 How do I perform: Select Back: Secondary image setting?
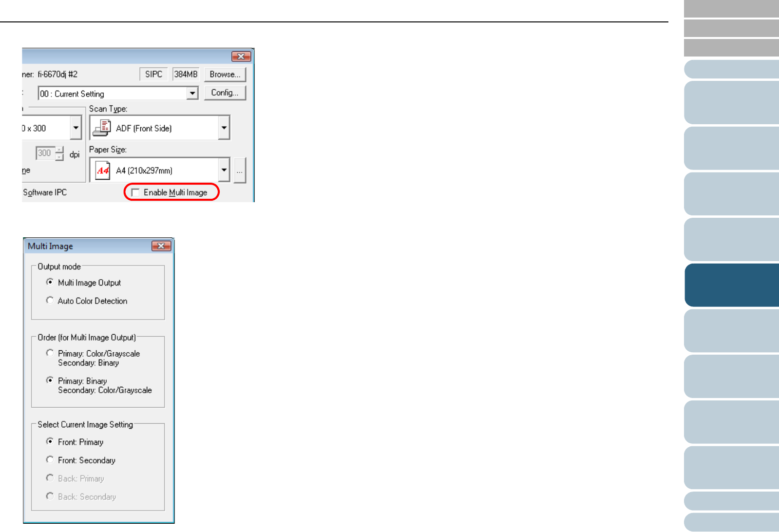point(50,496)
